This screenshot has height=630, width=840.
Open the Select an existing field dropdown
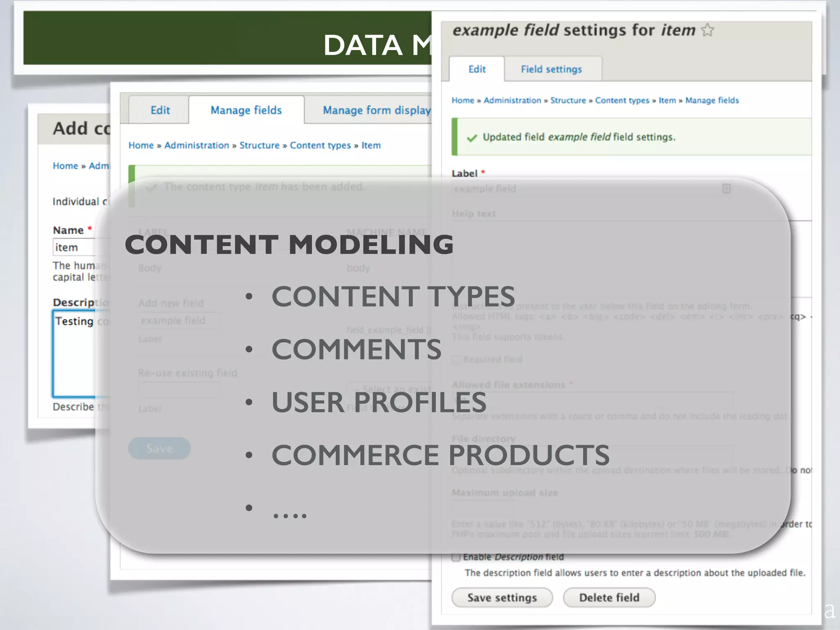(x=390, y=389)
